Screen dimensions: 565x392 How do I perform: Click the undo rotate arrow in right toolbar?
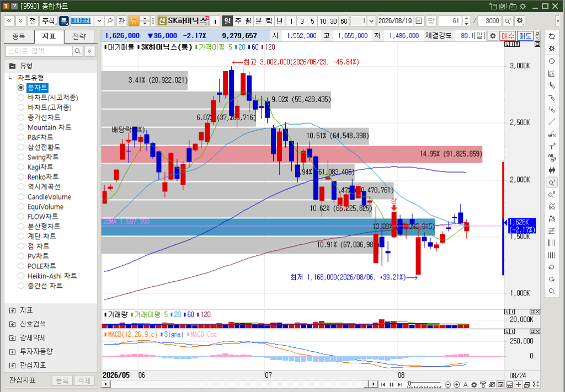552,267
